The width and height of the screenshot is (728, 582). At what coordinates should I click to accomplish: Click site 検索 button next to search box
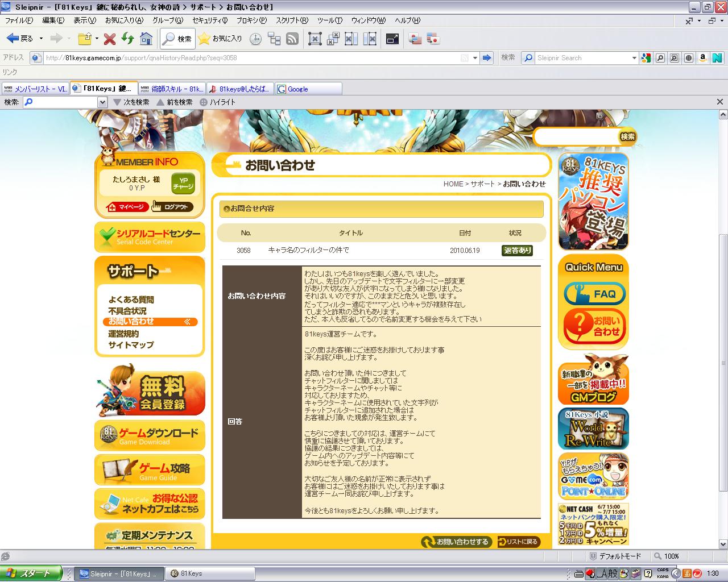pos(627,136)
